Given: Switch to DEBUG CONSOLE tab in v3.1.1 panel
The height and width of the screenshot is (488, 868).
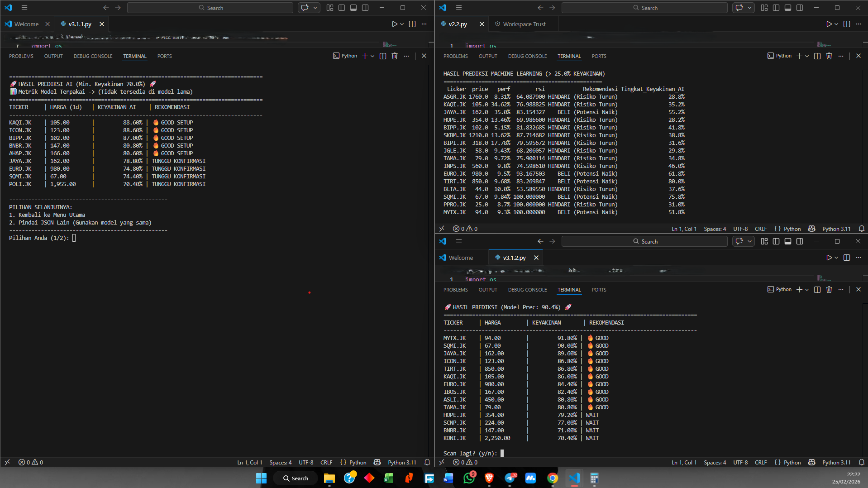Looking at the screenshot, I should click(93, 56).
